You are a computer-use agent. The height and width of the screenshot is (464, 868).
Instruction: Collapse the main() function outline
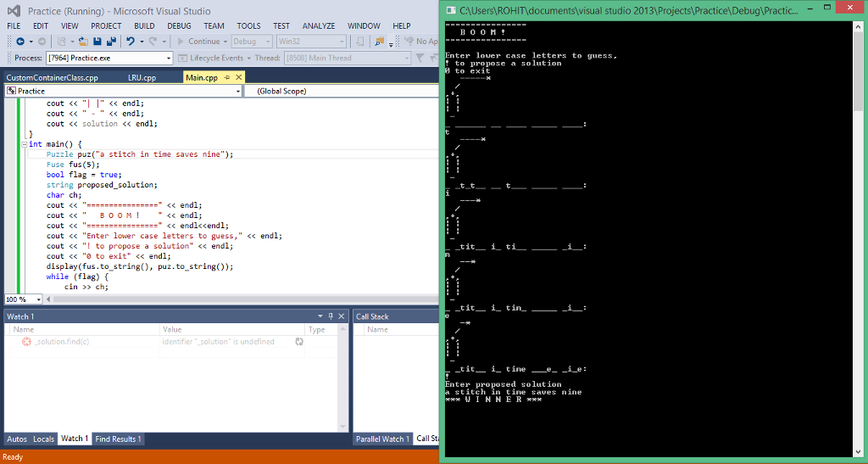(x=25, y=144)
